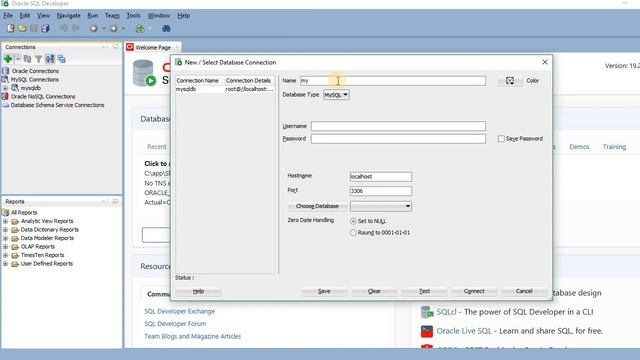The image size is (640, 360).
Task: Open the SQL Developer Exchange link
Action: [180, 311]
